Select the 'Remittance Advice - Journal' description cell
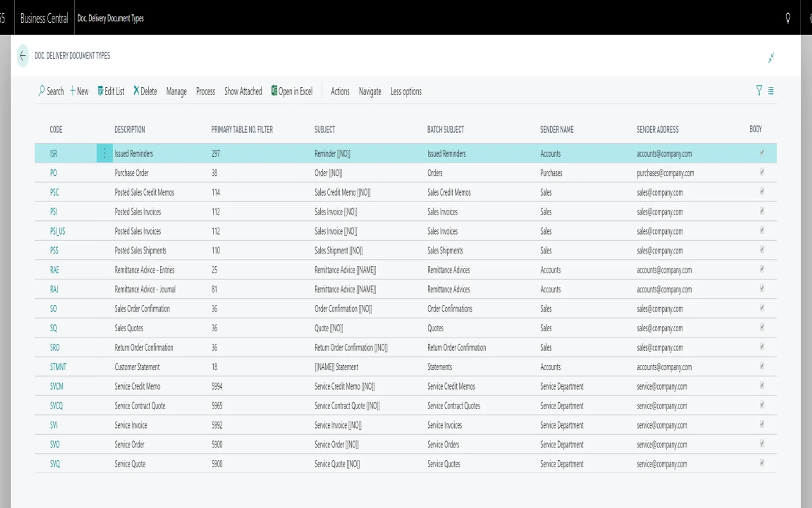 [x=145, y=289]
